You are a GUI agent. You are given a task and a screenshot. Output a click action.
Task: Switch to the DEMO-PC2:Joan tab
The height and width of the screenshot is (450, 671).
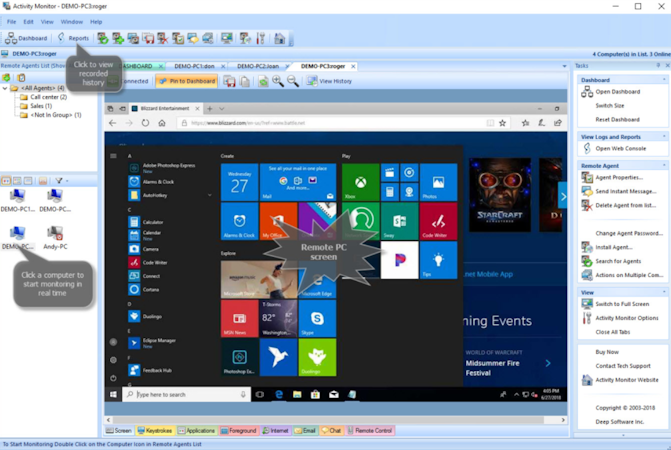point(258,66)
